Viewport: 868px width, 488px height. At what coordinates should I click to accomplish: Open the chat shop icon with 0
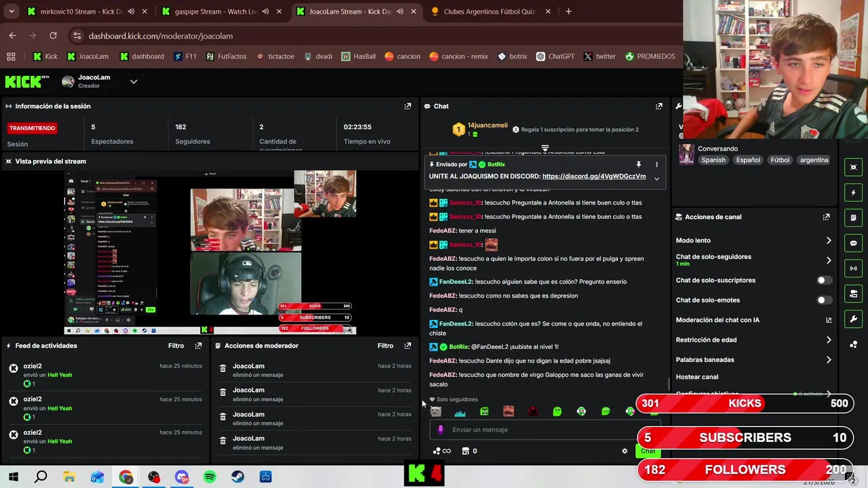click(x=469, y=451)
